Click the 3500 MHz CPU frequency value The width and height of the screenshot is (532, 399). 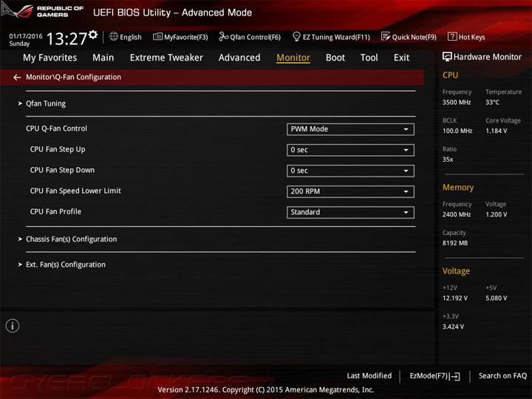[x=457, y=102]
